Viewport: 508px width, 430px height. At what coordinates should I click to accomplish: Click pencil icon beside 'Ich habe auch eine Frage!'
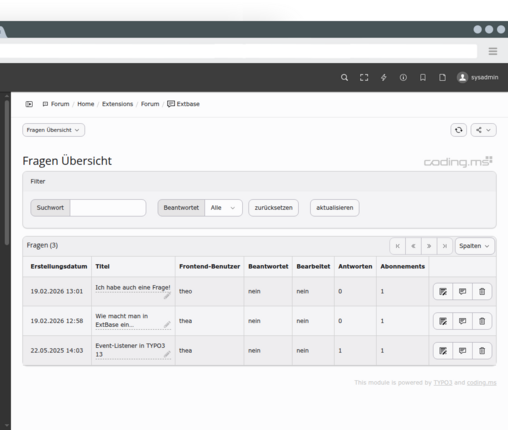(167, 295)
